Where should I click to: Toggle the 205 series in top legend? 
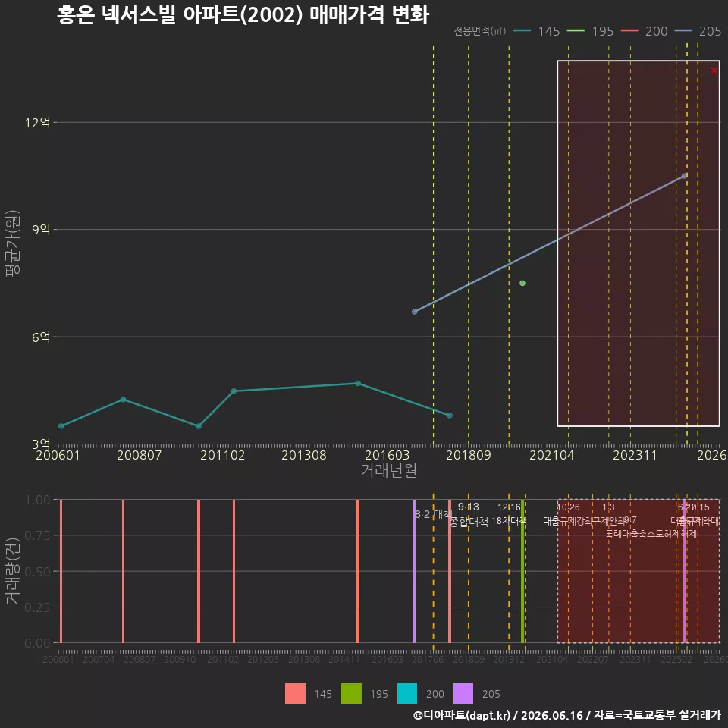(x=698, y=31)
